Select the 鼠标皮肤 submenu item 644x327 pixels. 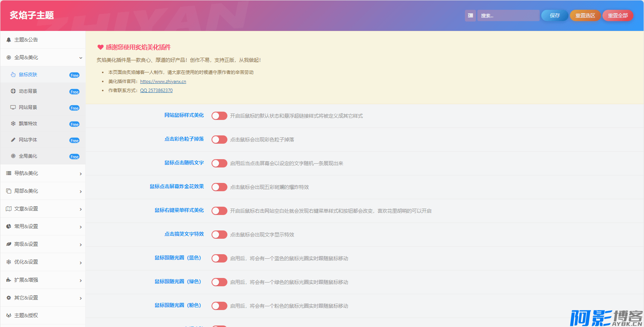coord(43,75)
